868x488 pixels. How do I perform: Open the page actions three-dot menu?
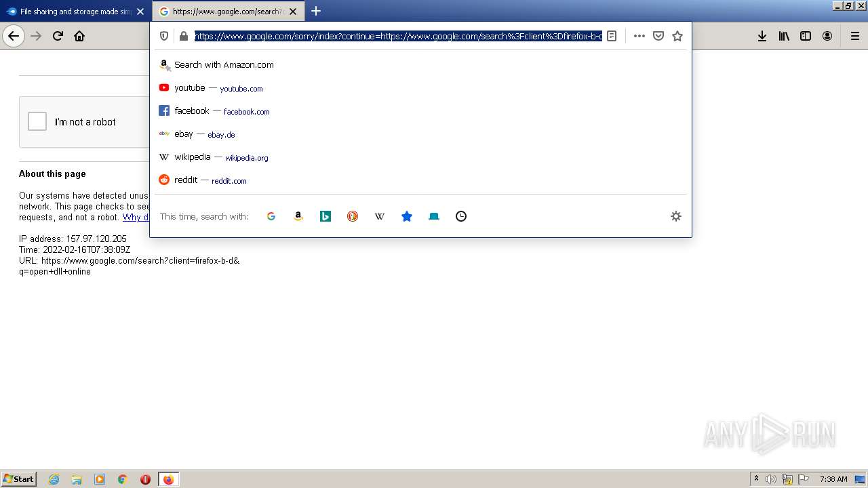pyautogui.click(x=639, y=36)
